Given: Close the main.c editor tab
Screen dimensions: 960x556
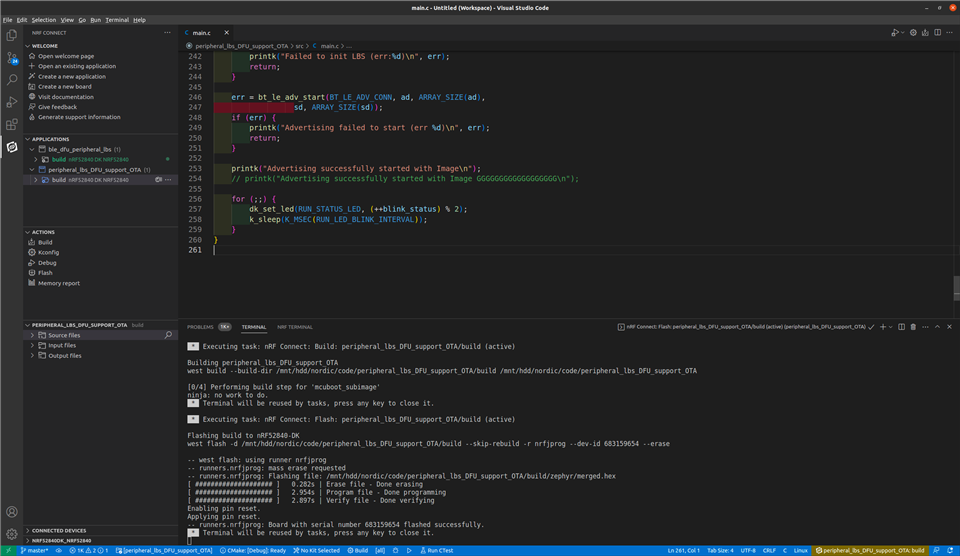Looking at the screenshot, I should tap(227, 33).
